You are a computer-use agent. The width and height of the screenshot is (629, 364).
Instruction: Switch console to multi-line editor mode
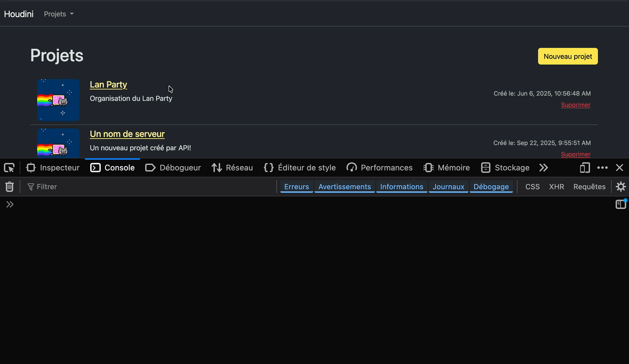[x=621, y=204]
